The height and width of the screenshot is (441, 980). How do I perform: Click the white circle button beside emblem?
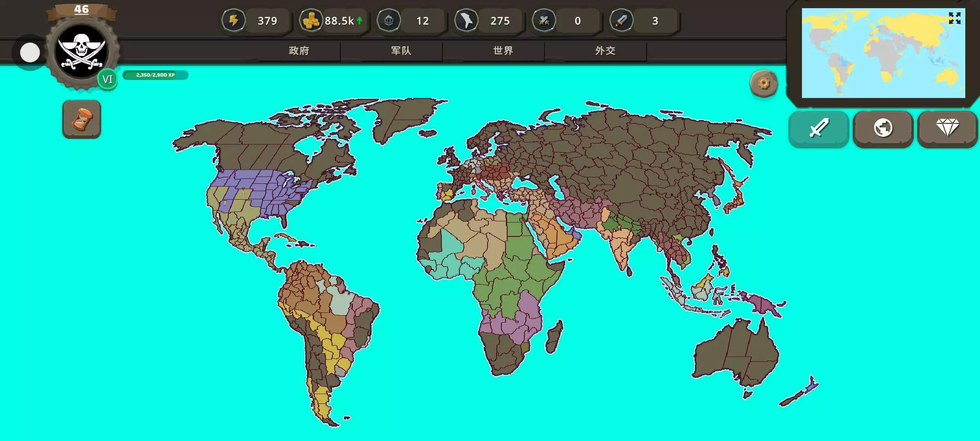pos(30,53)
